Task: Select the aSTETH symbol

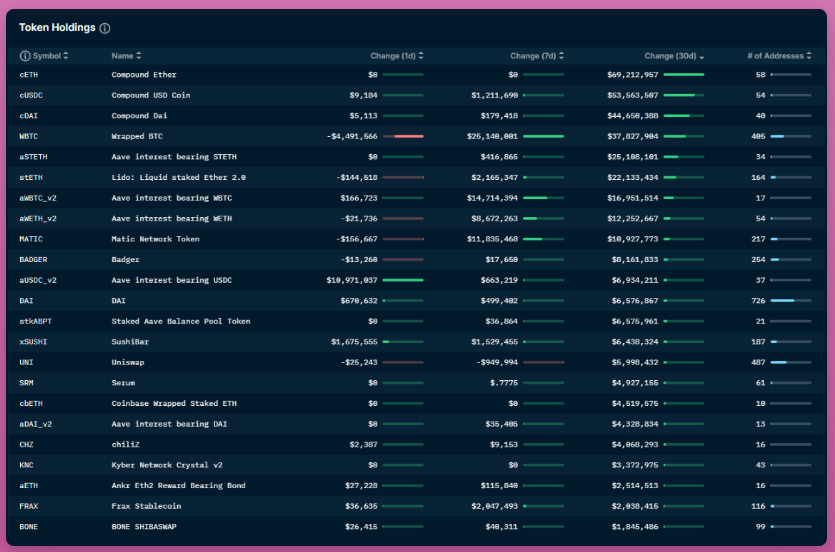Action: pos(34,157)
